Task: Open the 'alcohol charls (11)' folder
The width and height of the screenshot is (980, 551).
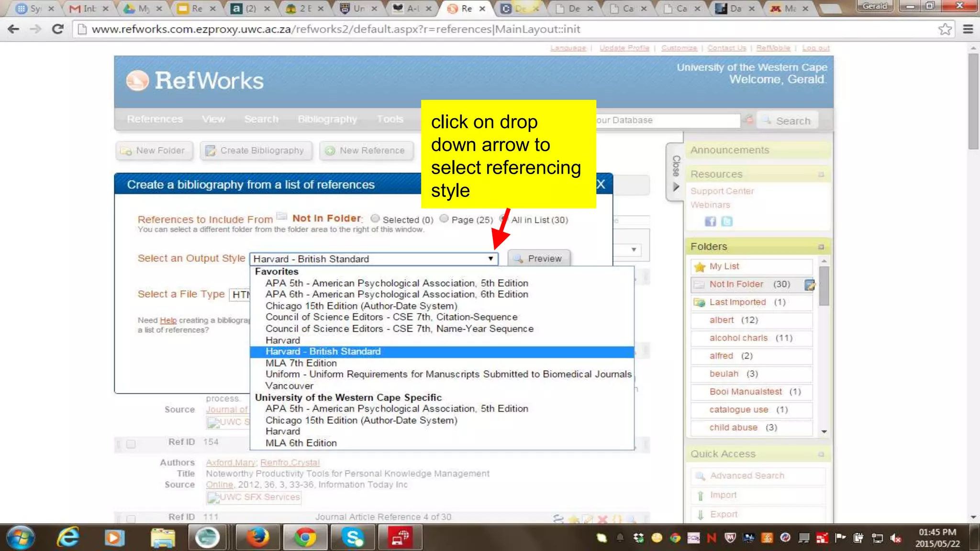Action: tap(751, 338)
